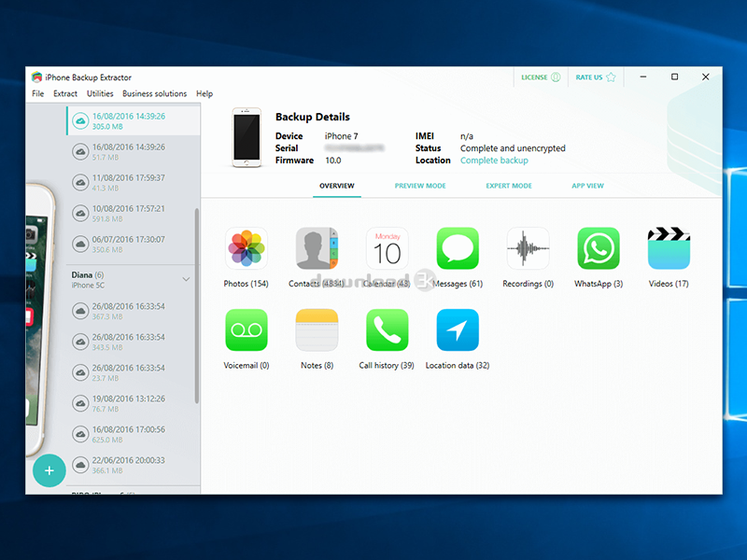Image resolution: width=747 pixels, height=560 pixels.
Task: Select the 625.0 MB backup cloud icon
Action: 80,434
